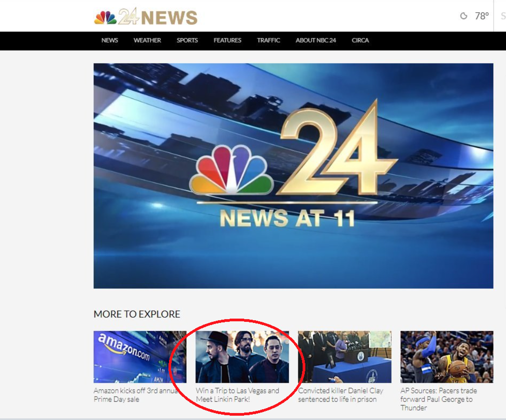Click the NBC 24 News logo
The image size is (506, 420).
click(146, 17)
